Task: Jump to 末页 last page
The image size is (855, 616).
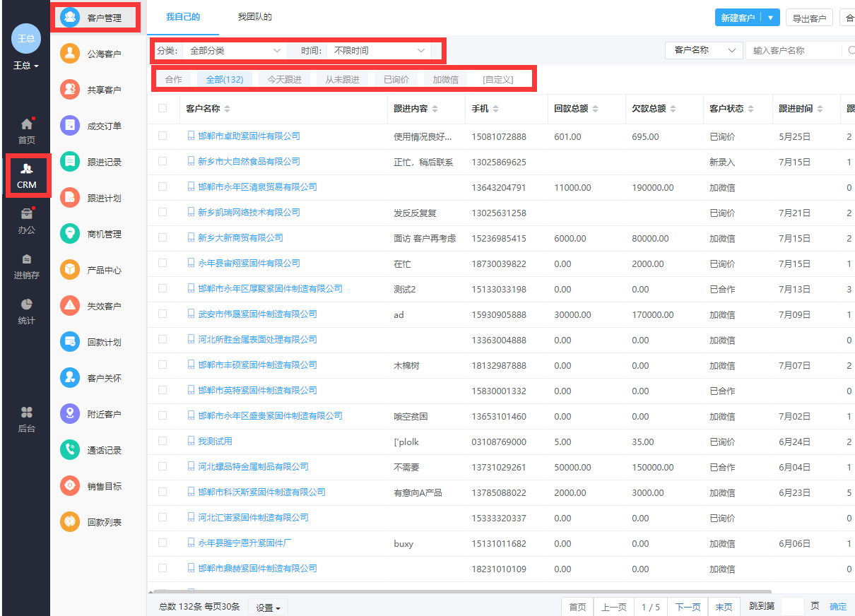Action: click(x=724, y=607)
